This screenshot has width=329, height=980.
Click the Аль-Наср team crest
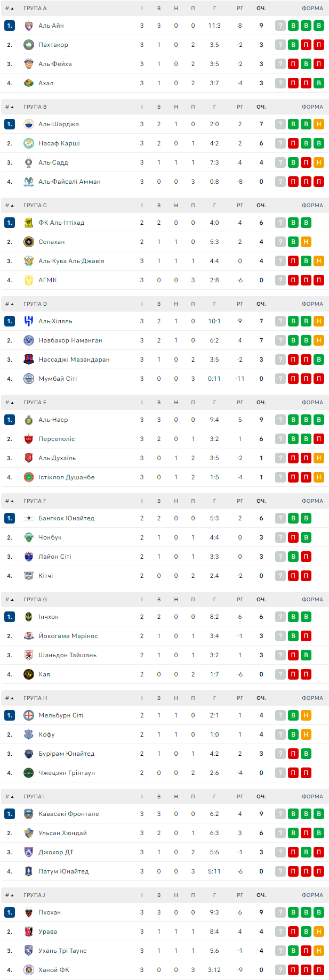29,420
